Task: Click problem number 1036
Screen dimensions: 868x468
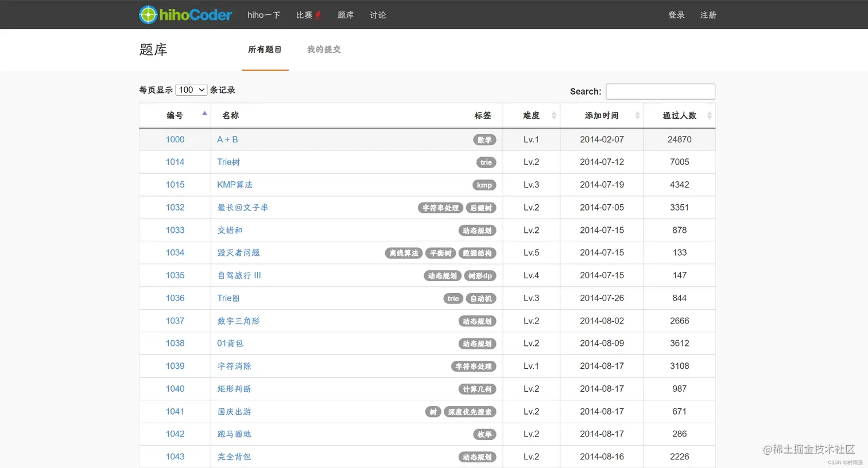Action: point(175,298)
